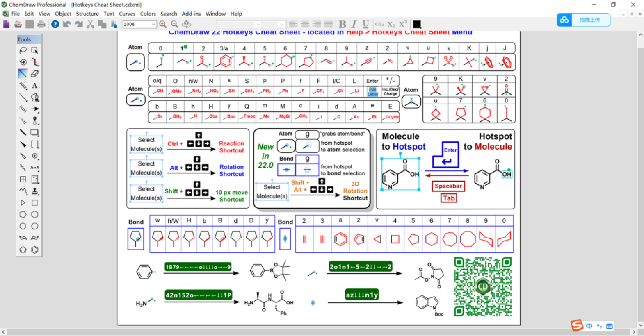Image resolution: width=644 pixels, height=336 pixels.
Task: Click the Sogou input method S icon
Action: click(577, 325)
